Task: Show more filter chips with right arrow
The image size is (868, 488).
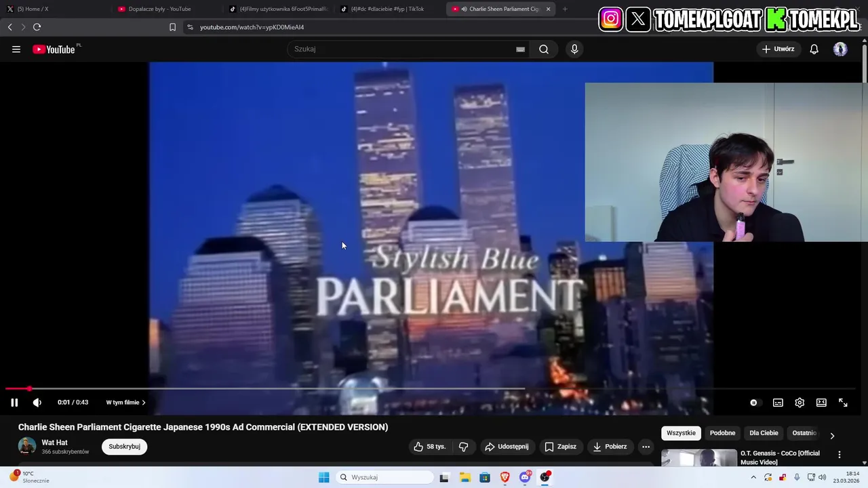Action: [x=832, y=435]
